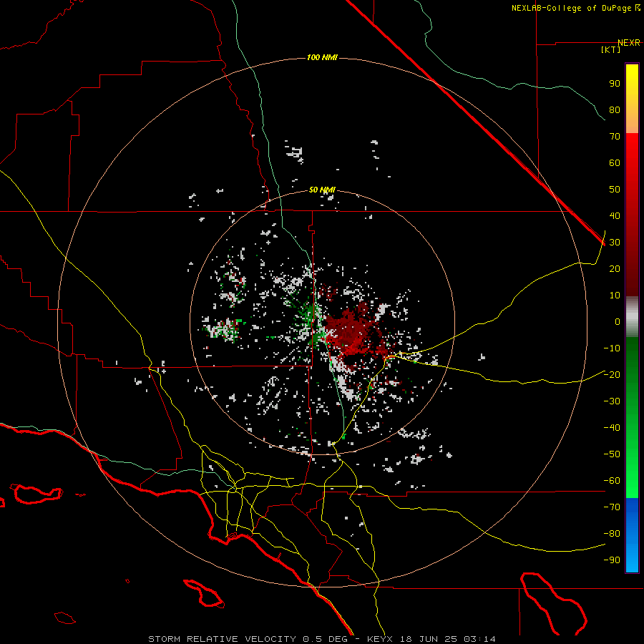
Task: Click the 0 value on the velocity scale
Action: coord(618,322)
